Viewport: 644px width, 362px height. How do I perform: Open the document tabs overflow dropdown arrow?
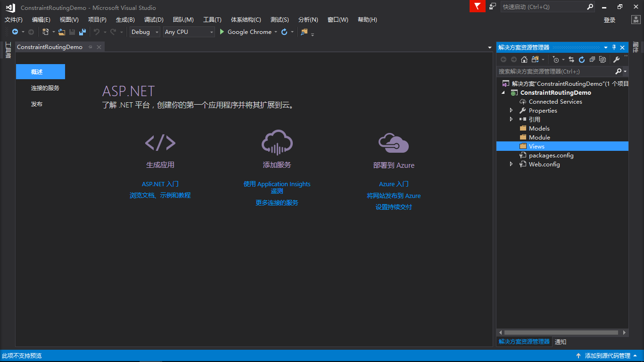click(x=490, y=48)
